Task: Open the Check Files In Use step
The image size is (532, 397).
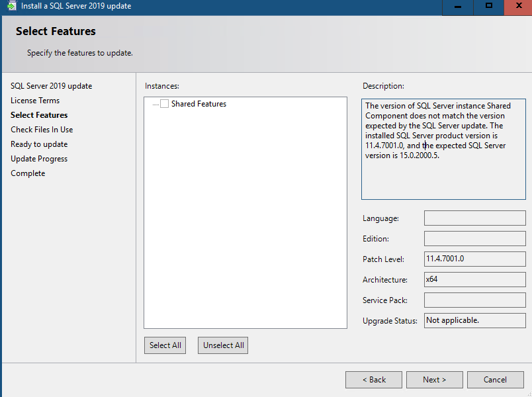Action: coord(42,129)
